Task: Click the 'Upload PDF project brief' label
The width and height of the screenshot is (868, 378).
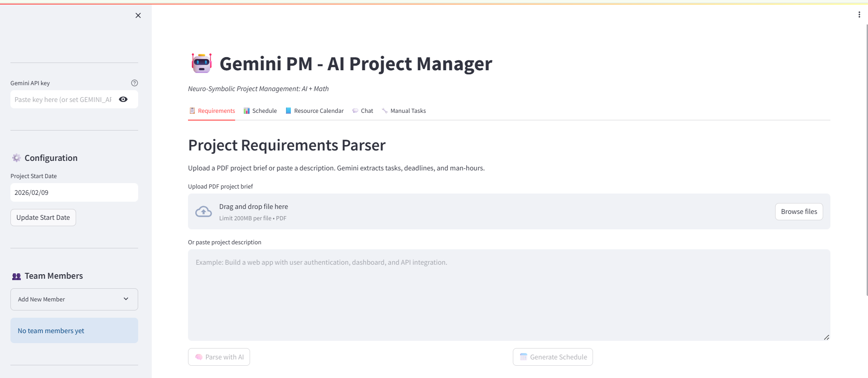Action: (220, 186)
